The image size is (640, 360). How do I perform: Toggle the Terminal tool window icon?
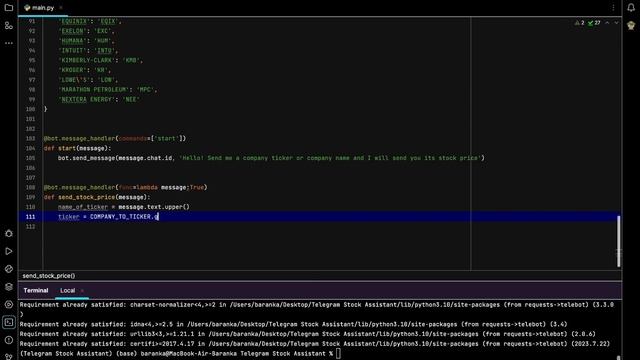[9, 322]
